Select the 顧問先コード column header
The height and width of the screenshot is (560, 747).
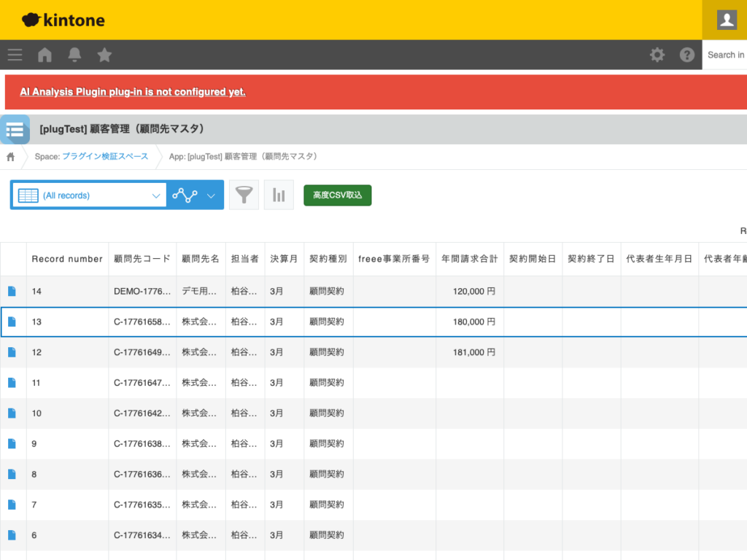coord(142,259)
